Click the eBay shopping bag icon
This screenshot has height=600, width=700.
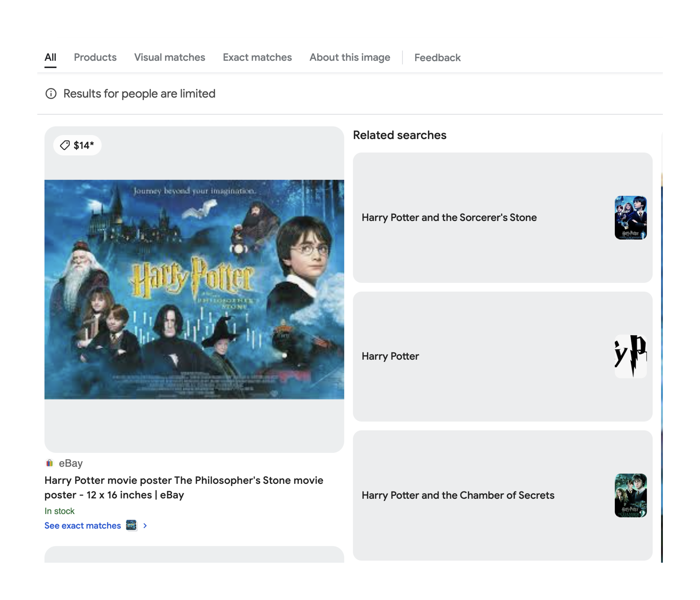(x=50, y=463)
